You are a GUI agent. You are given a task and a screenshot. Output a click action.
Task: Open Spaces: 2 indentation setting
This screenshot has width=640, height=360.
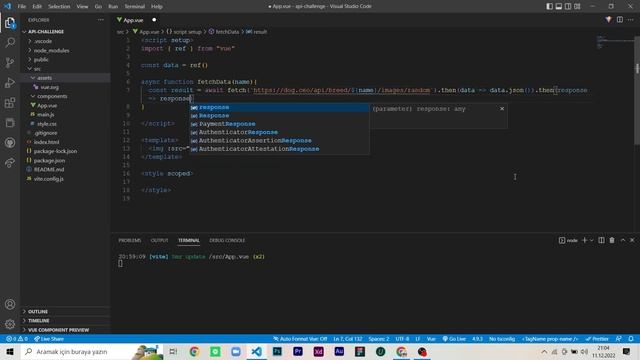tap(378, 339)
